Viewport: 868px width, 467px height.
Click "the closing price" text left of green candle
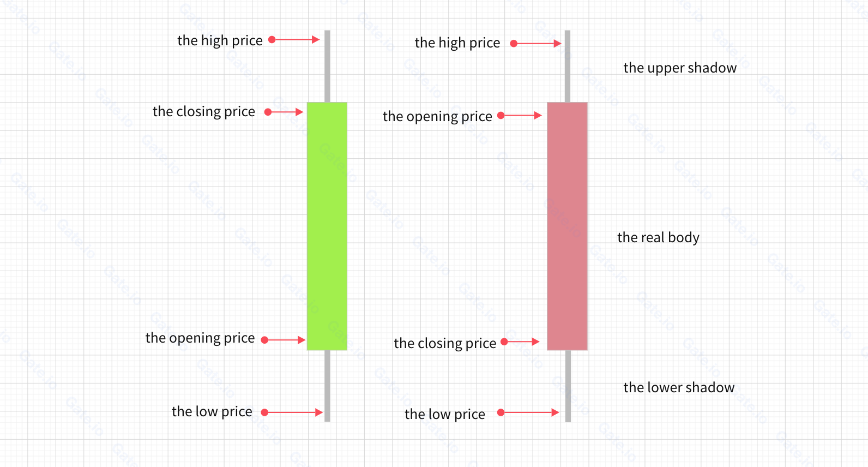204,112
